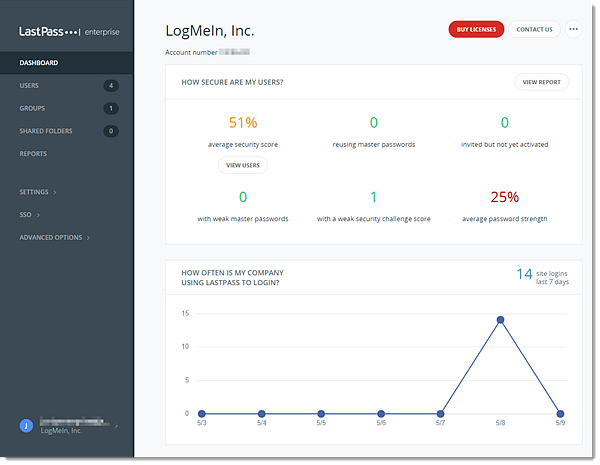
Task: Expand the account menu chevron at bottom
Action: pyautogui.click(x=116, y=426)
